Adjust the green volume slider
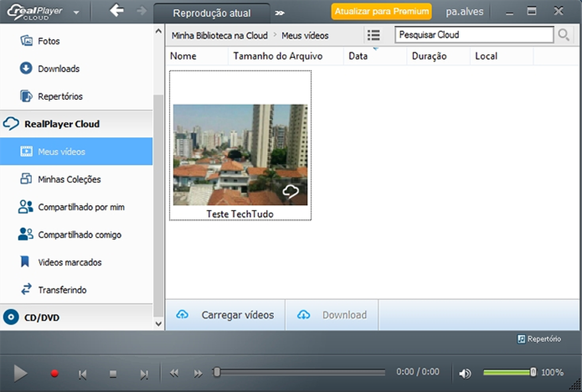This screenshot has width=582, height=392. [509, 372]
